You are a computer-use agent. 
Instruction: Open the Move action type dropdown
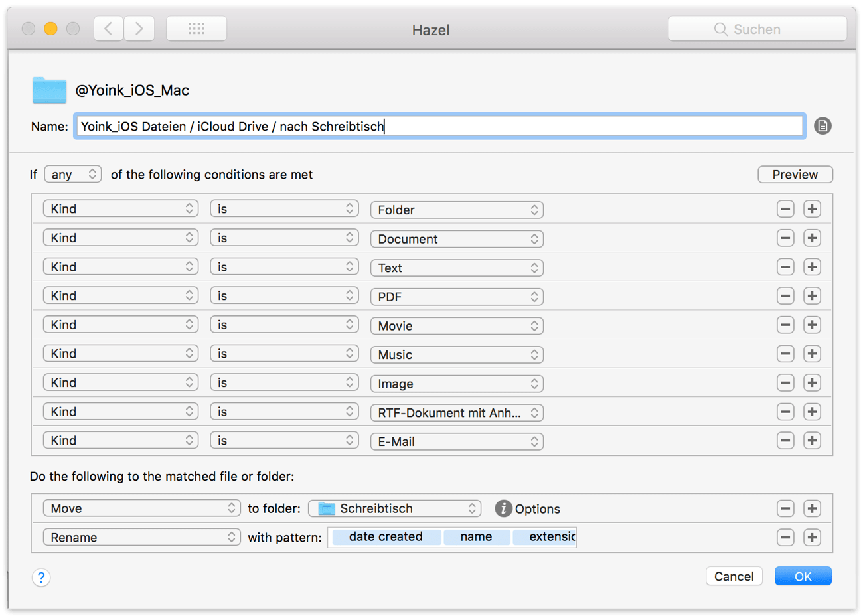[x=141, y=508]
